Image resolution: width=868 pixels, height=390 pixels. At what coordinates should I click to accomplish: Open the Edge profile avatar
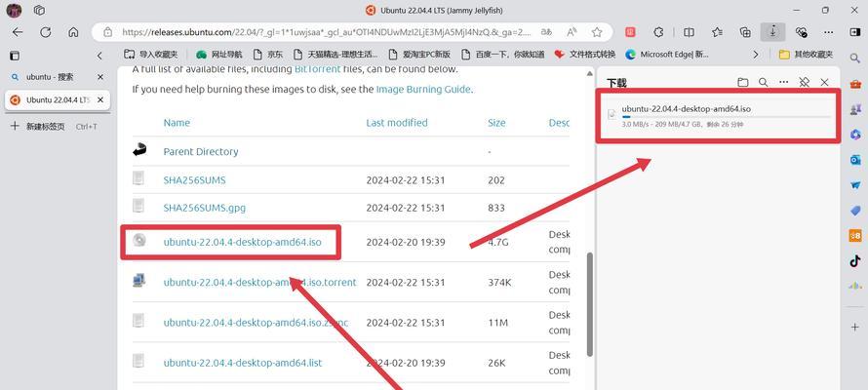pyautogui.click(x=14, y=10)
